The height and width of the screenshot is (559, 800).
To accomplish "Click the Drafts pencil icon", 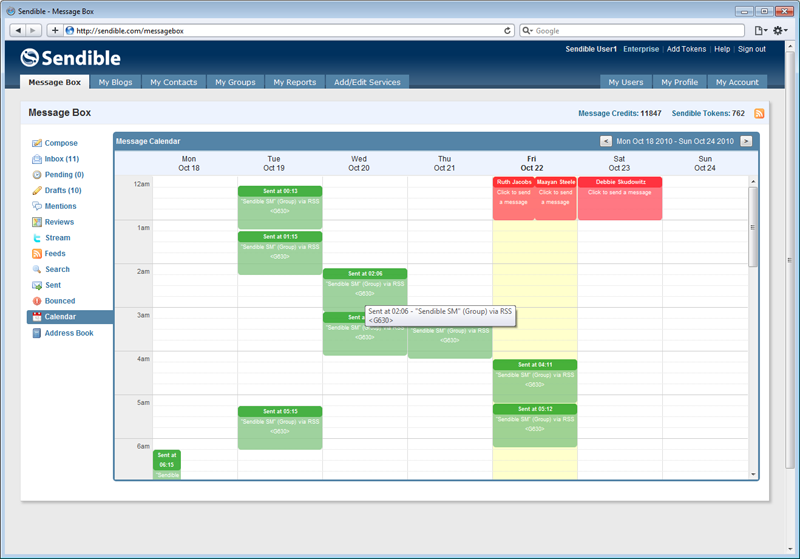I will click(x=37, y=191).
